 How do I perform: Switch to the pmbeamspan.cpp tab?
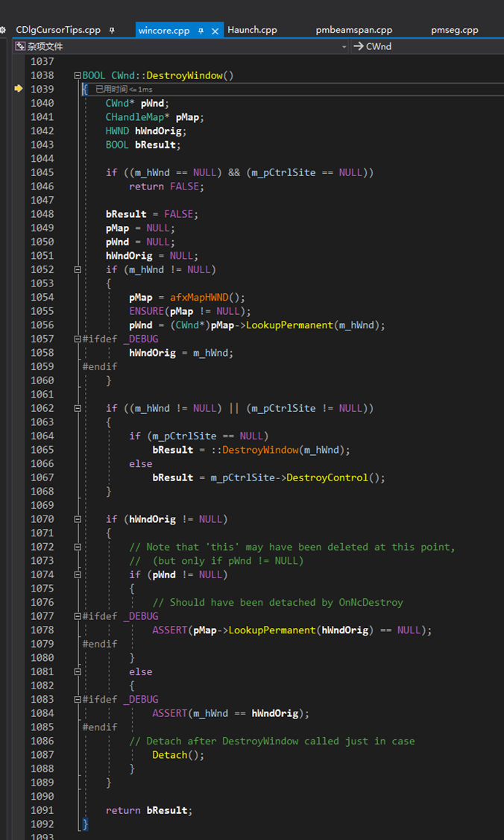(x=353, y=30)
